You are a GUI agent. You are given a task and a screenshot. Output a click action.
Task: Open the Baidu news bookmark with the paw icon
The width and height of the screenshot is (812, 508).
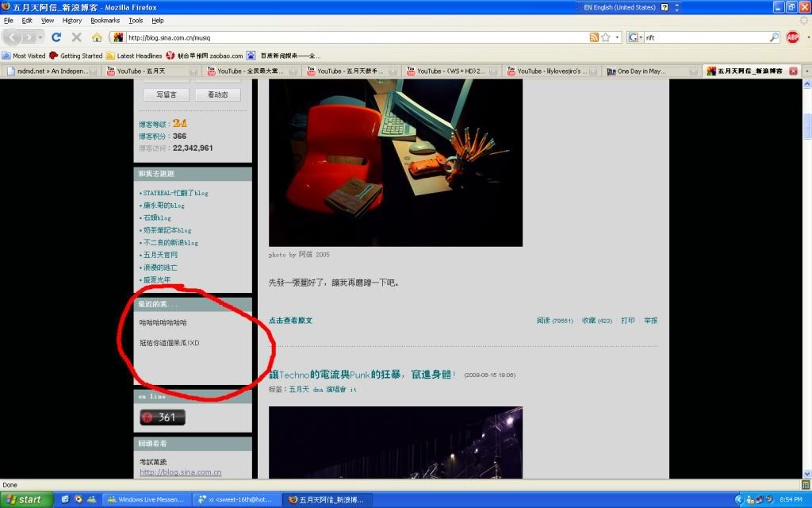coord(284,56)
